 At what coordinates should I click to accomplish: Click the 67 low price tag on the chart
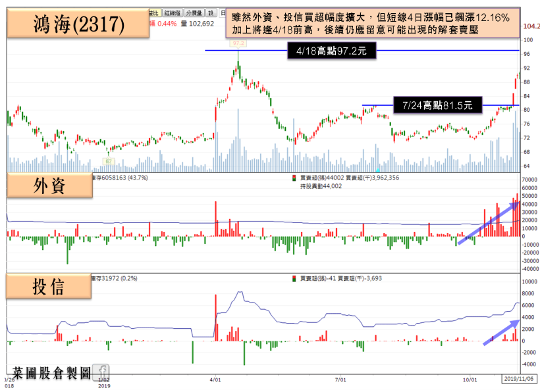point(109,161)
